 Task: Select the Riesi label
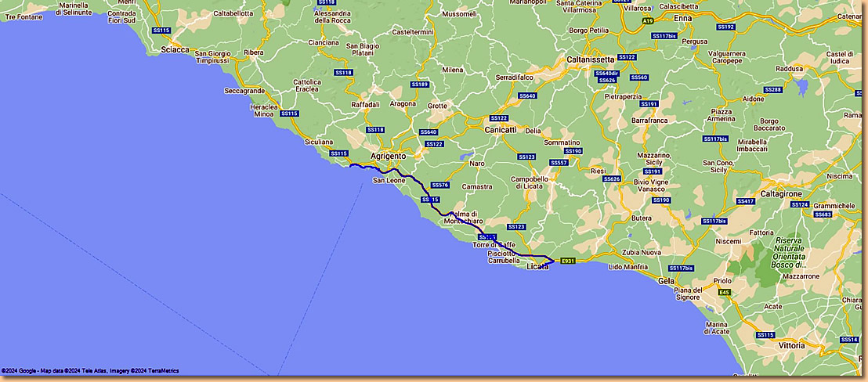tap(599, 171)
